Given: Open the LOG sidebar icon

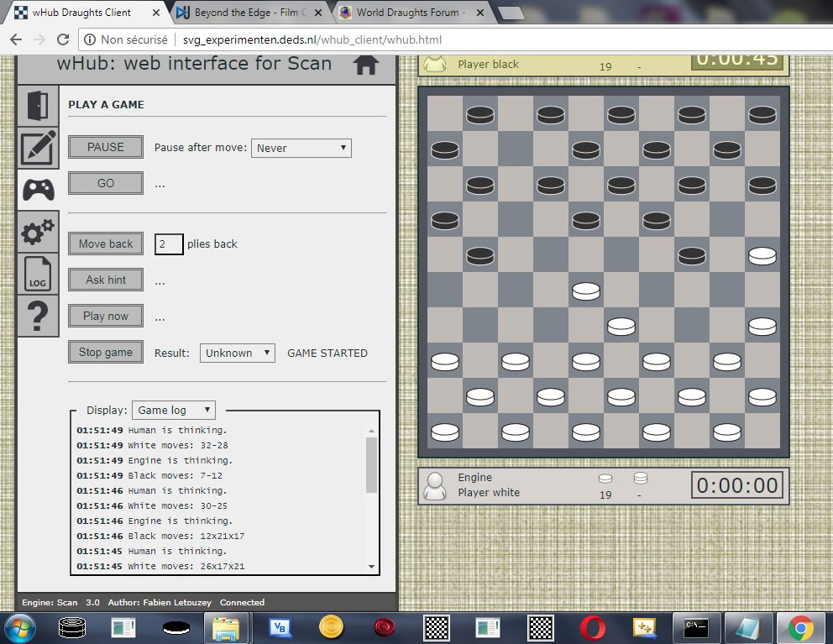Looking at the screenshot, I should click(x=38, y=274).
